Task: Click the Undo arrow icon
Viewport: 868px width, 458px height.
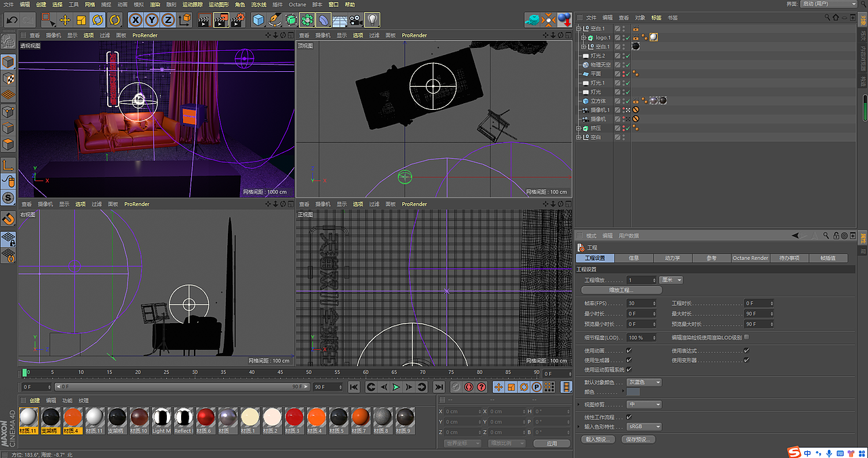Action: coord(12,20)
